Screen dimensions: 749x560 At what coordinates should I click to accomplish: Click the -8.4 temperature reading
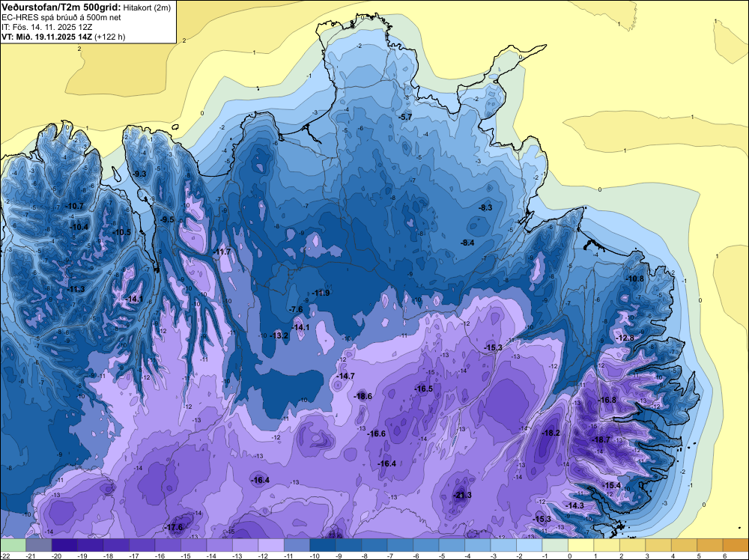coord(467,243)
